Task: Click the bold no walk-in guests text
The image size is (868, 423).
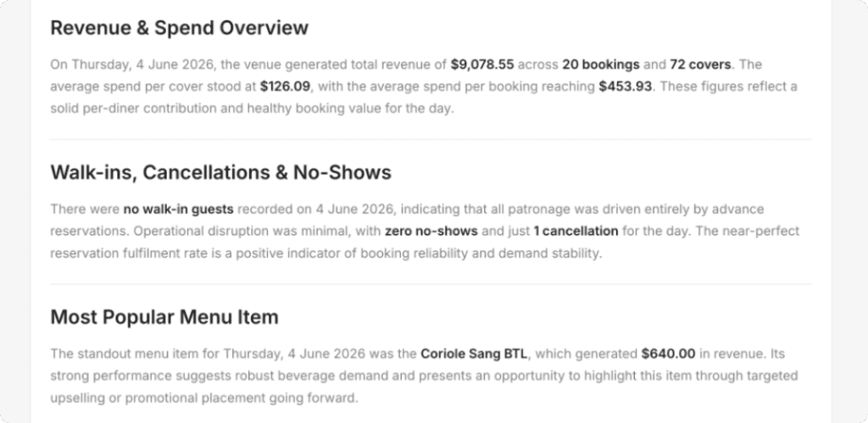Action: pos(178,209)
